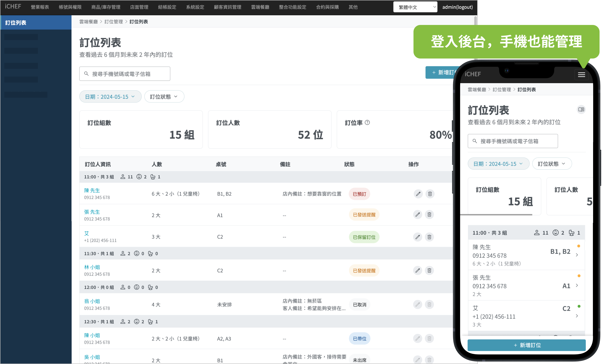The height and width of the screenshot is (364, 603).
Task: Delete 林 小姐 reservation with trash icon
Action: (x=429, y=270)
